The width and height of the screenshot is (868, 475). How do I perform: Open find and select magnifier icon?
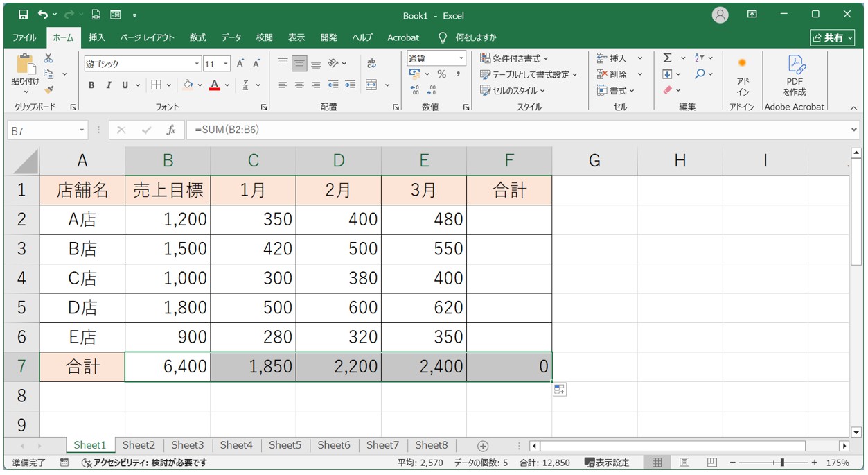[700, 74]
